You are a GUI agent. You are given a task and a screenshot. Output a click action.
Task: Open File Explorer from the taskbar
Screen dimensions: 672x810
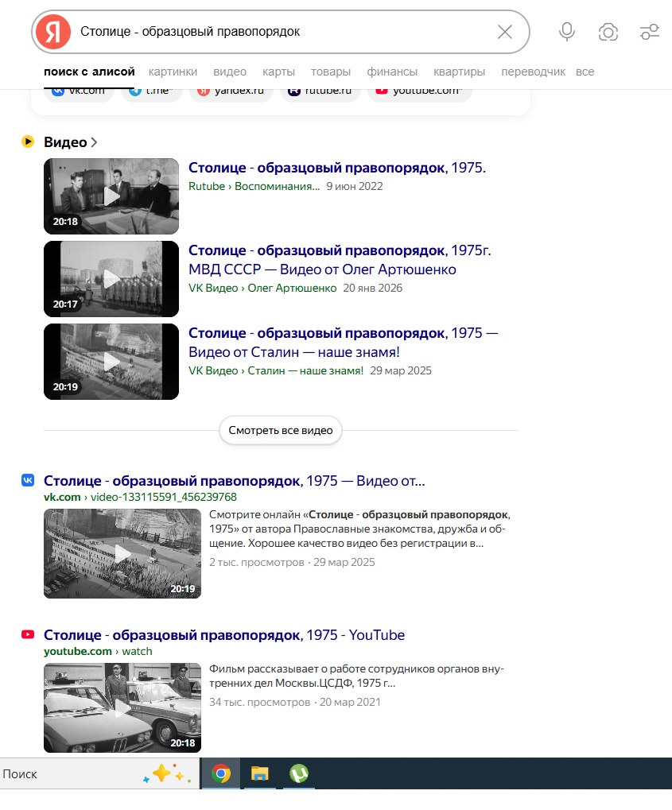point(259,773)
